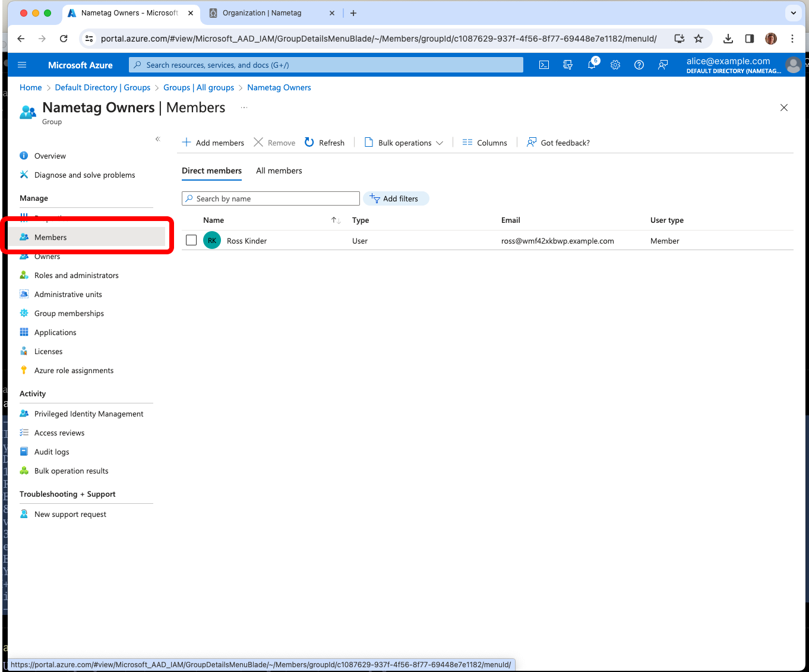Open Chrome downloads icon
This screenshot has width=809, height=672.
(728, 39)
